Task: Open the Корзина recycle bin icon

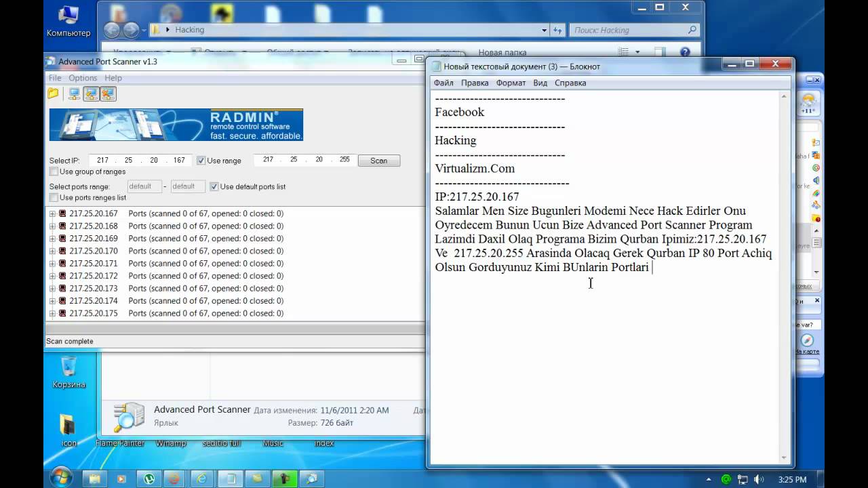Action: [68, 372]
